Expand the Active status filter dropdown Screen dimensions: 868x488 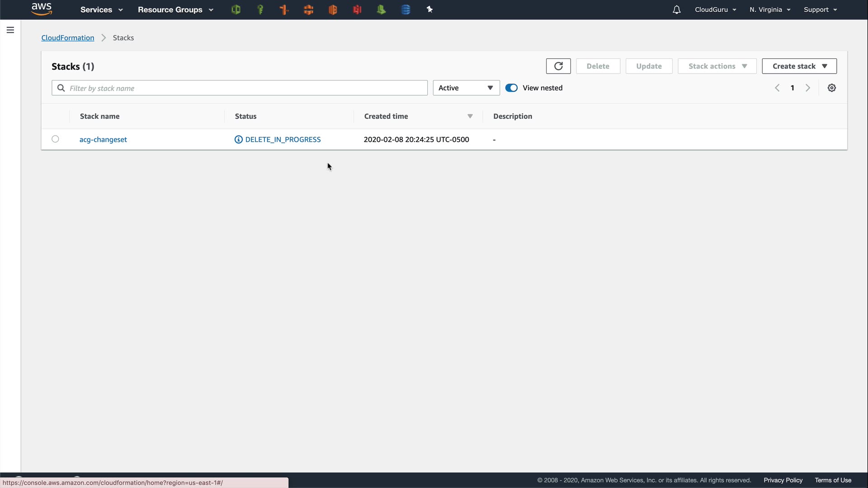coord(466,88)
